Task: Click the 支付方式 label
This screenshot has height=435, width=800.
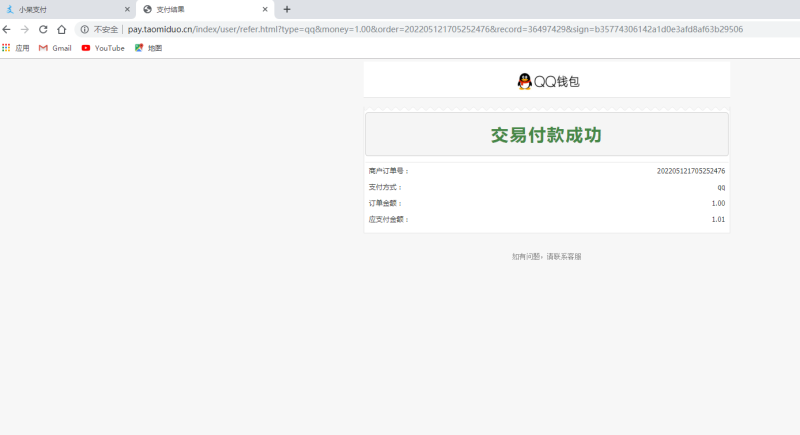Action: (x=385, y=187)
